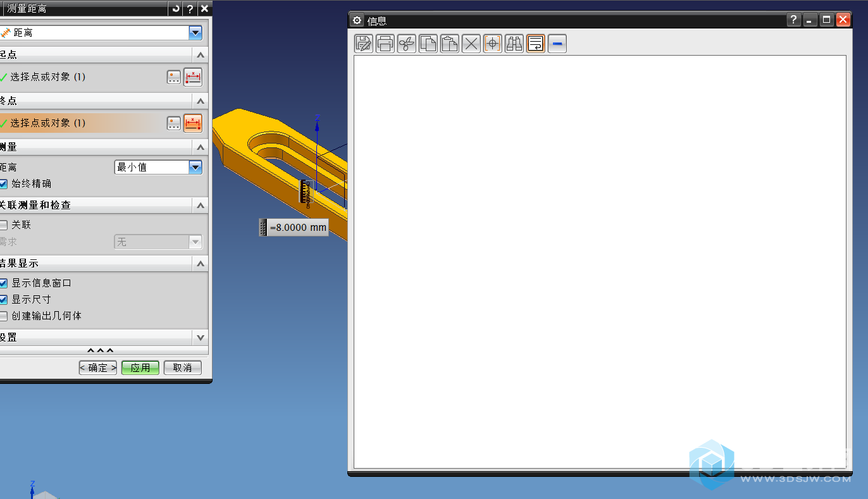Open the 最小值 distance dropdown
Image resolution: width=868 pixels, height=499 pixels.
(x=195, y=167)
